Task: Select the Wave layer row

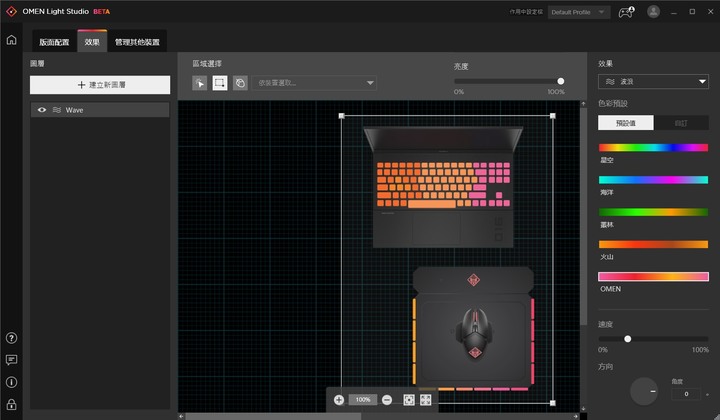Action: (100, 110)
